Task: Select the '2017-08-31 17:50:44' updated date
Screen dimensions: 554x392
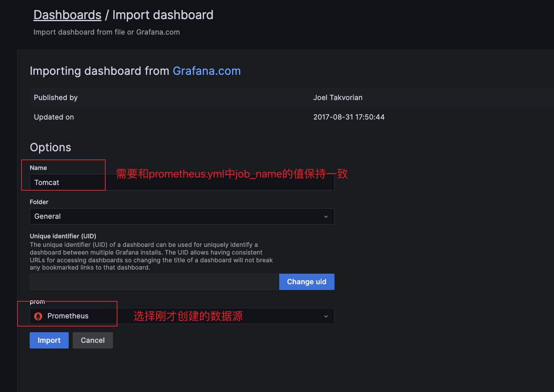Action: (349, 117)
